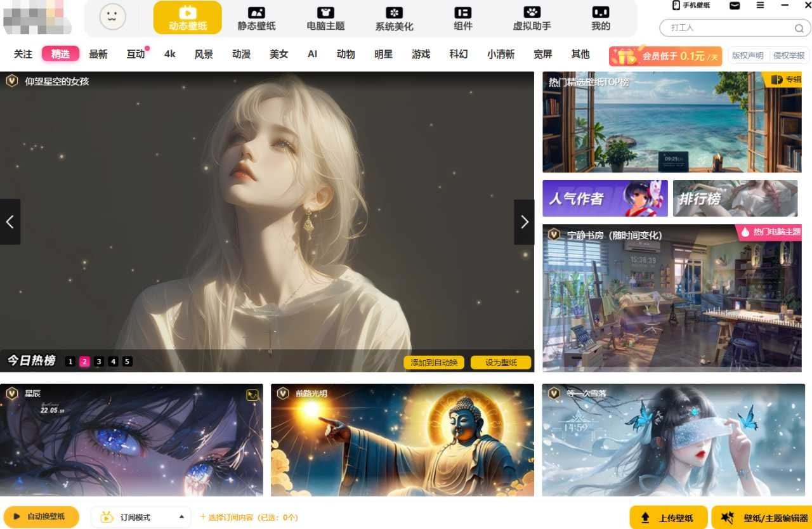The image size is (812, 529).
Task: Switch to the 静态壁纸 section
Action: (x=256, y=18)
